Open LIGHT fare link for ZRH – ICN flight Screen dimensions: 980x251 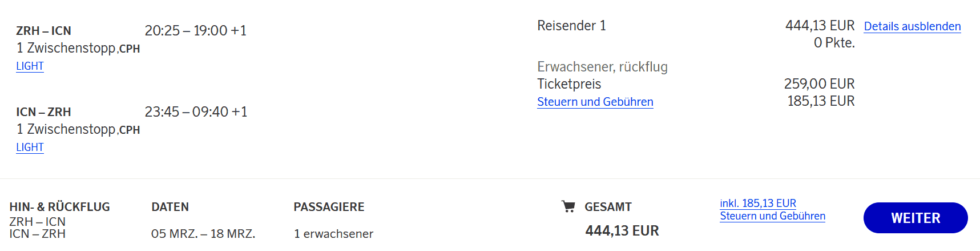(30, 66)
